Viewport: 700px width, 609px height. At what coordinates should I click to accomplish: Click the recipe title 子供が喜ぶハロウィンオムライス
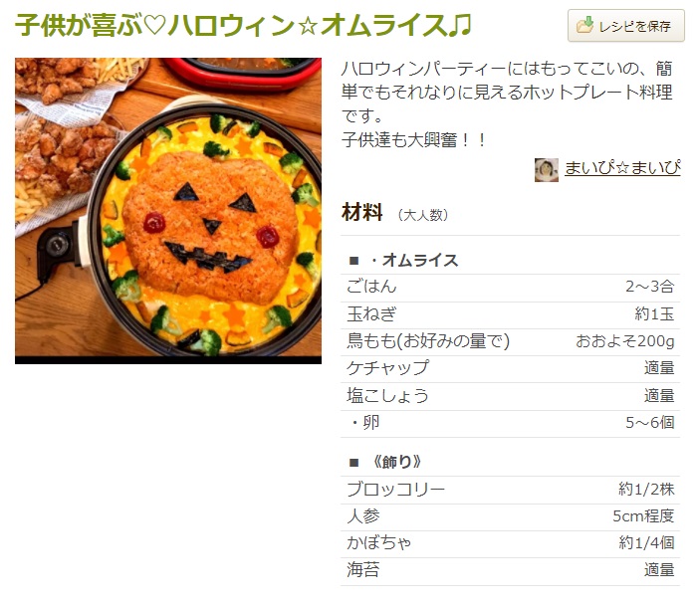pyautogui.click(x=243, y=25)
